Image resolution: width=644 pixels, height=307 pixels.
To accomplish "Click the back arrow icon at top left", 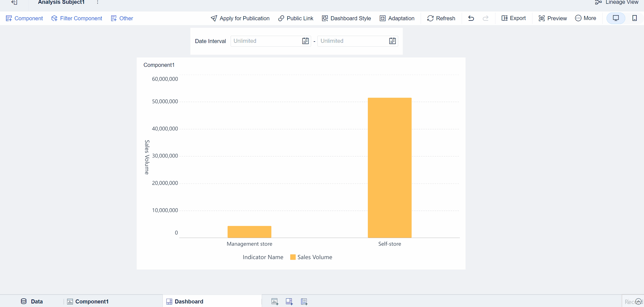I will 14,2.
